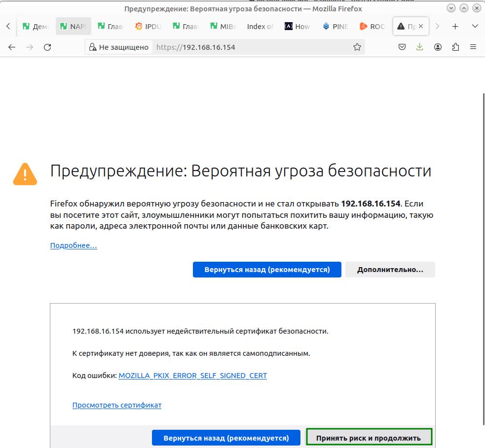The width and height of the screenshot is (485, 448).
Task: Click the 'Подробнее…' link
Action: (x=73, y=245)
